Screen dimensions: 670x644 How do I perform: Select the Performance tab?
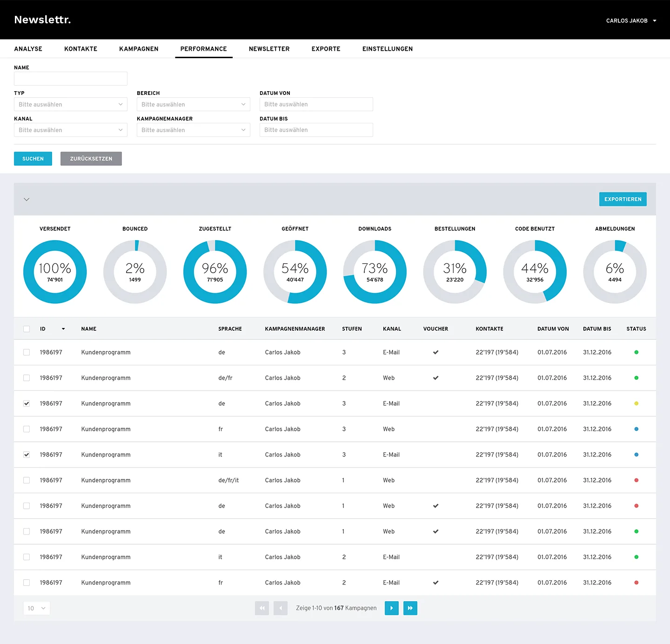pos(204,49)
